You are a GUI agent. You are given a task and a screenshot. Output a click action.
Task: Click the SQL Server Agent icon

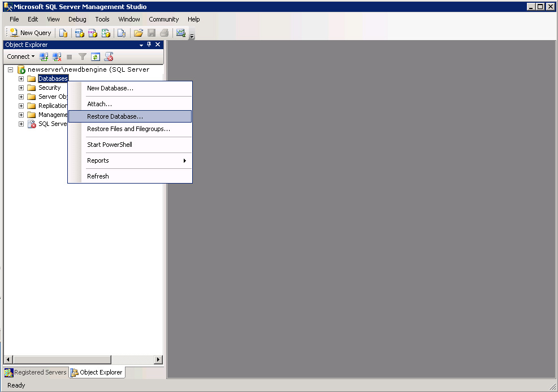pos(32,124)
